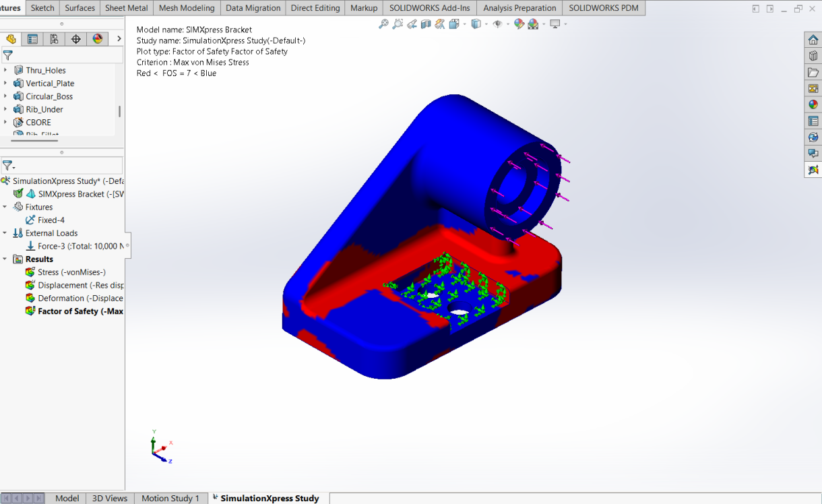Open the Markup tab
Viewport: 822px width, 504px height.
pos(363,8)
